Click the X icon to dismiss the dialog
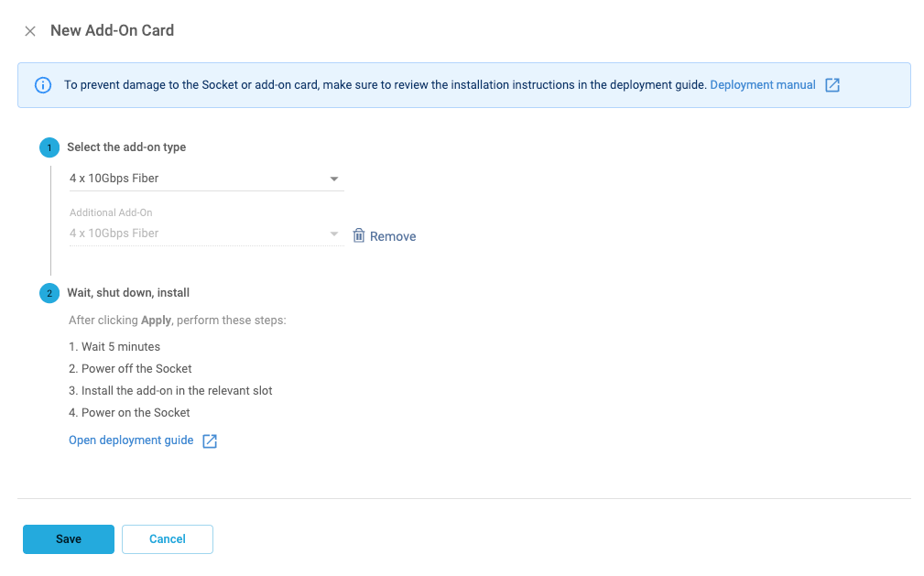924x576 pixels. (x=30, y=30)
